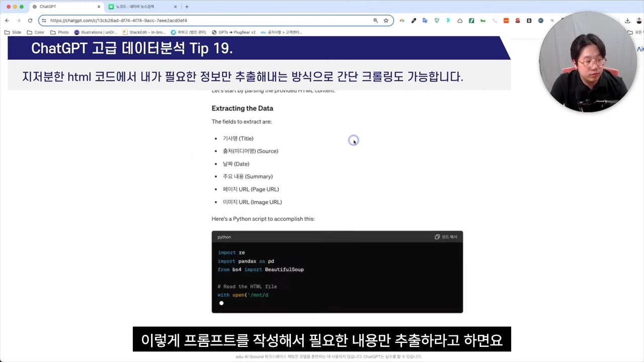
Task: Click the '출처(미디어명) (Source)' list item
Action: [x=251, y=151]
